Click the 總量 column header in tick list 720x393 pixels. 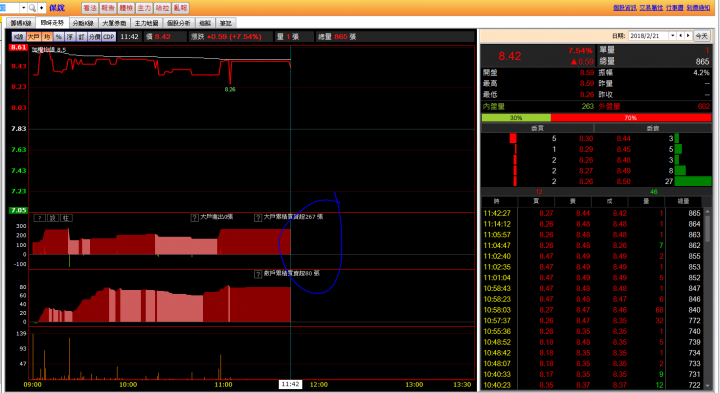(683, 201)
